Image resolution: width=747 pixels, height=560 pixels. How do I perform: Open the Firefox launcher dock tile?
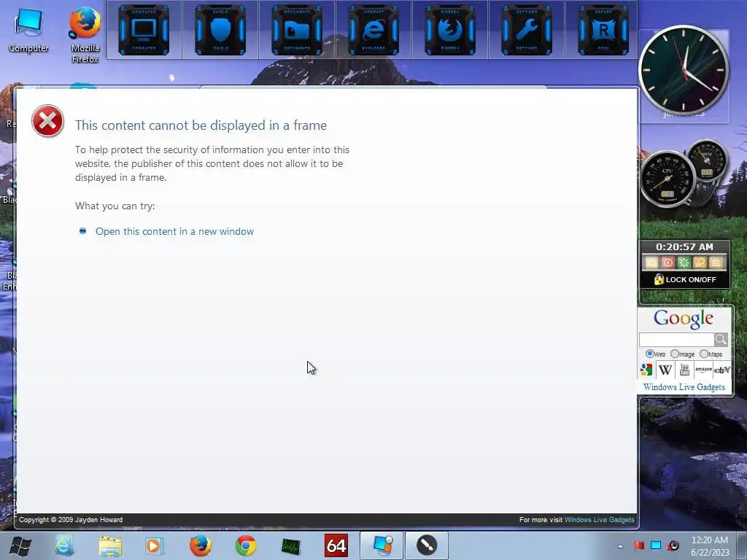pos(449,30)
